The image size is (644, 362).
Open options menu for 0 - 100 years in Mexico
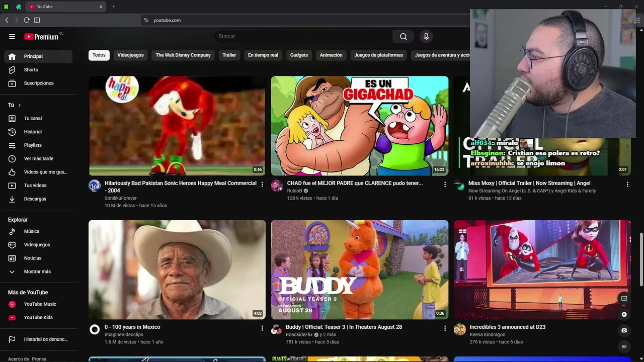click(x=262, y=328)
